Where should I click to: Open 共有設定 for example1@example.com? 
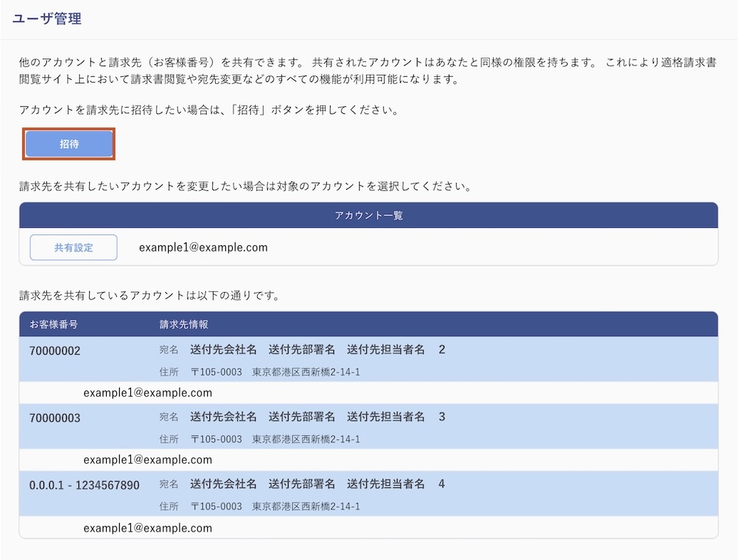(73, 248)
